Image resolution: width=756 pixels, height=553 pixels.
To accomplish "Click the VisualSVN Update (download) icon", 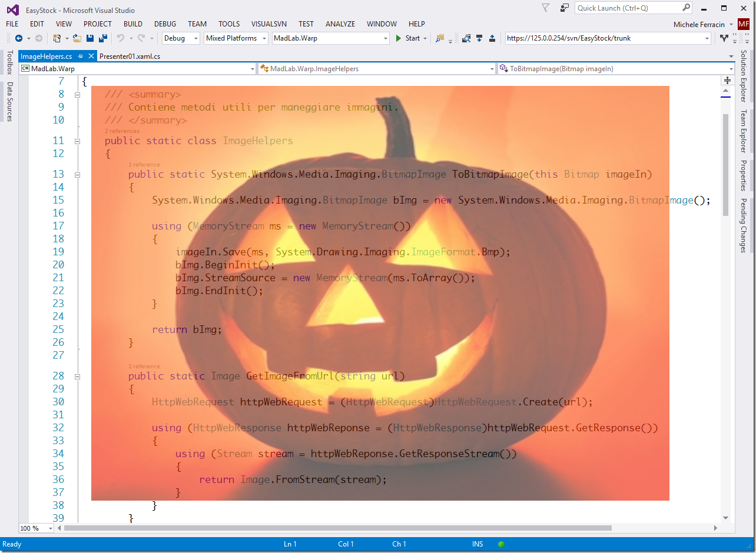I will (479, 38).
